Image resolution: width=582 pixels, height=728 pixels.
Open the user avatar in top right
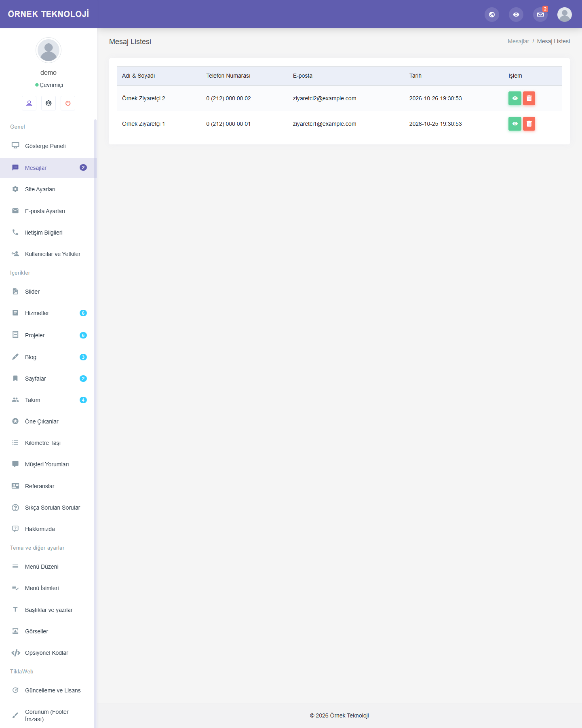[565, 15]
